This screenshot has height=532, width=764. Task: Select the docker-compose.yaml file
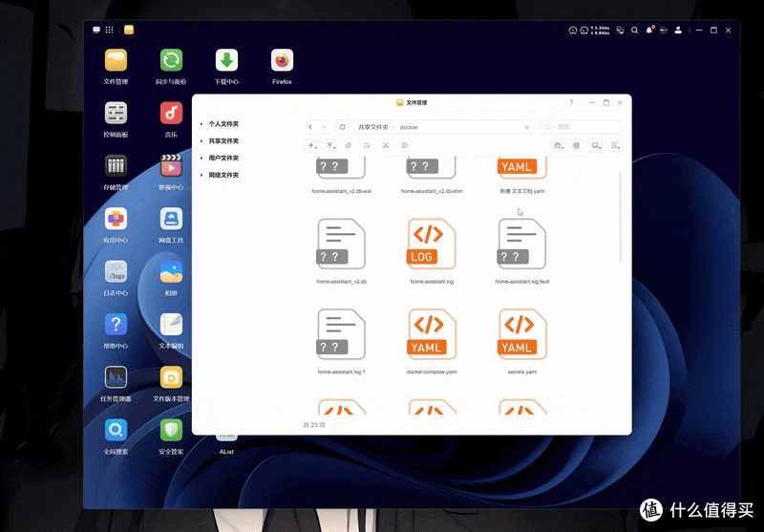(432, 341)
